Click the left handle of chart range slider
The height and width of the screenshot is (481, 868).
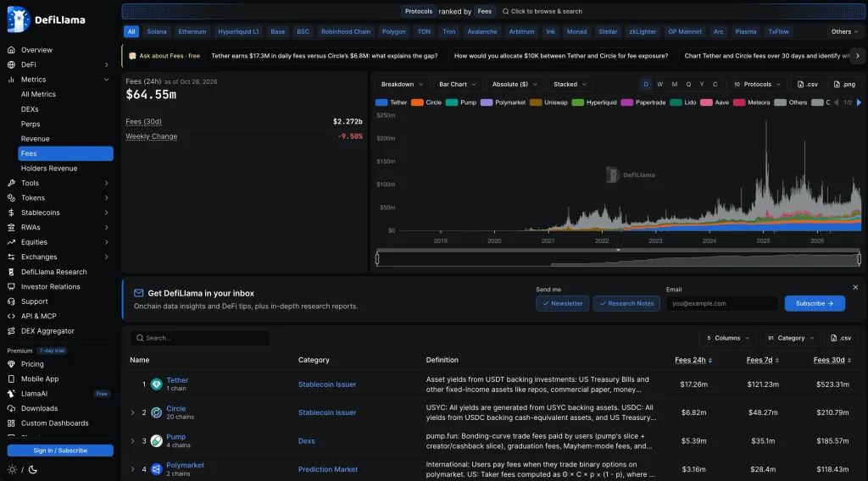[377, 258]
